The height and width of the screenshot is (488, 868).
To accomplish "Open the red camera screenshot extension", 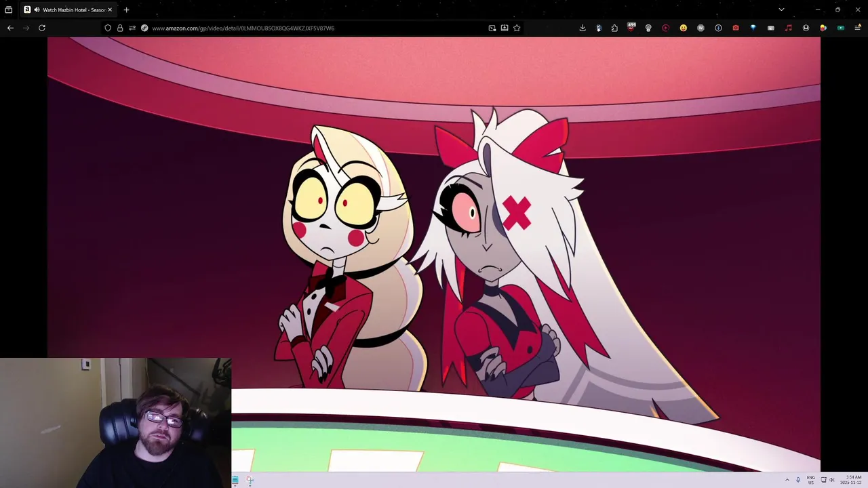I will point(736,28).
